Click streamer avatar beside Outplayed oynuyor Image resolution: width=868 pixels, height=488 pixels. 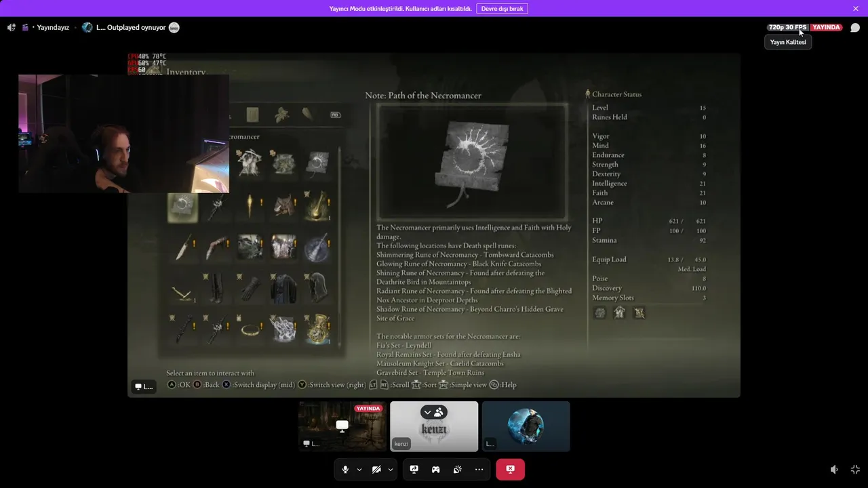pyautogui.click(x=87, y=28)
